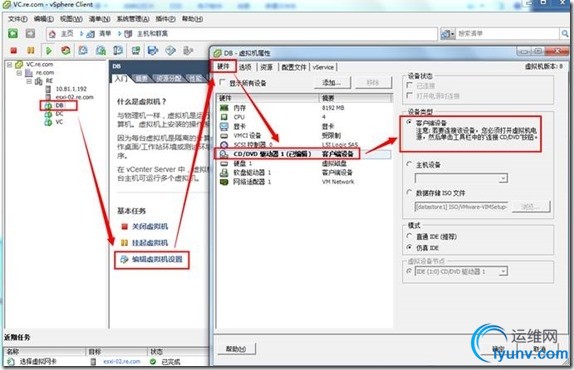Click the 软盘驱动器 1 floppy drive icon
Viewport: 574px width, 370px height.
click(224, 172)
